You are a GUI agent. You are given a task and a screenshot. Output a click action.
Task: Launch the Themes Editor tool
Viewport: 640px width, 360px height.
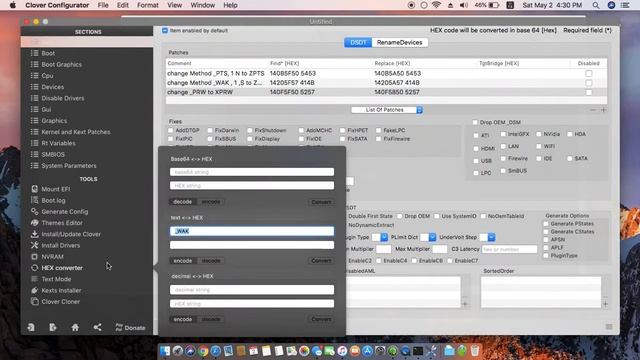[x=62, y=223]
